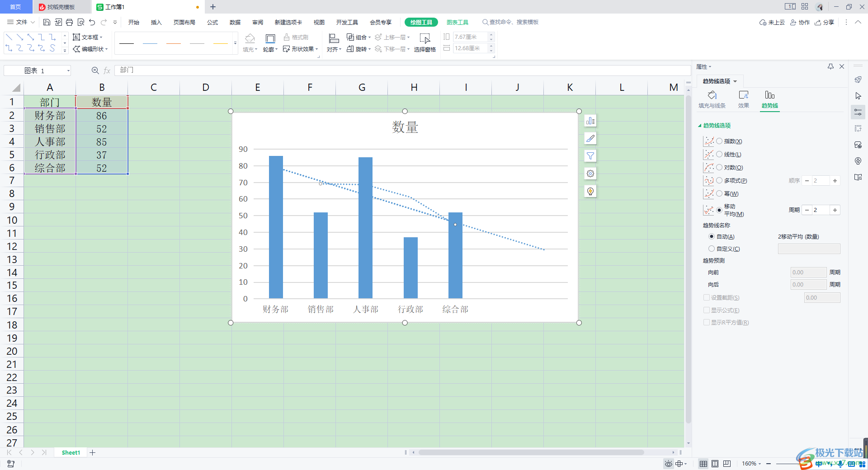Select Polynomial (多项式) trendline option
Viewport: 868px width, 470px height.
click(719, 181)
